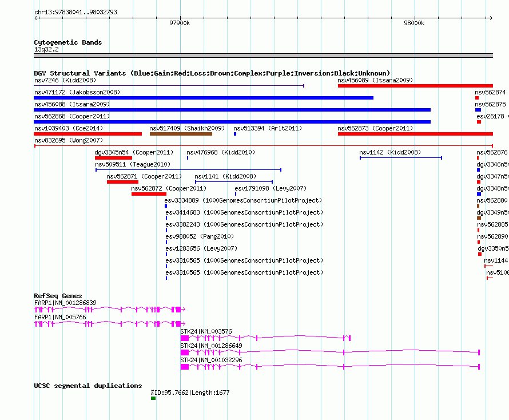This screenshot has height=420, width=509.
Task: Click the nsv562871 (Cooper2011) red bar
Action: point(122,182)
